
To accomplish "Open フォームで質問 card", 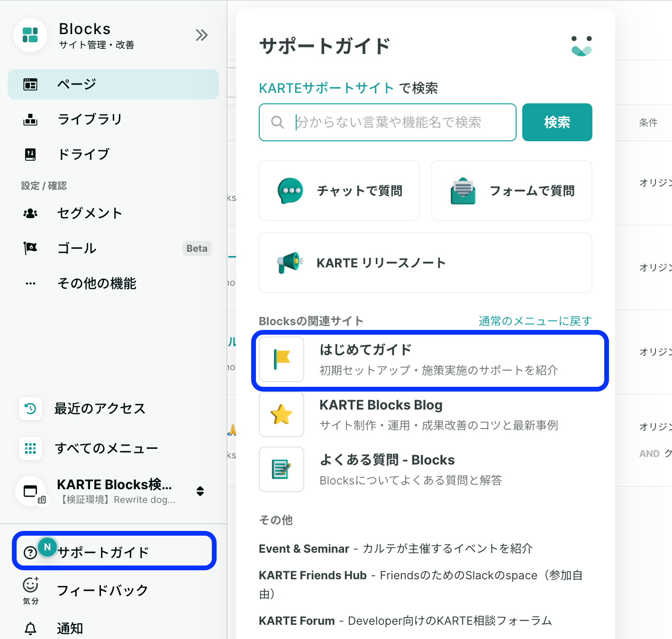I will point(512,191).
